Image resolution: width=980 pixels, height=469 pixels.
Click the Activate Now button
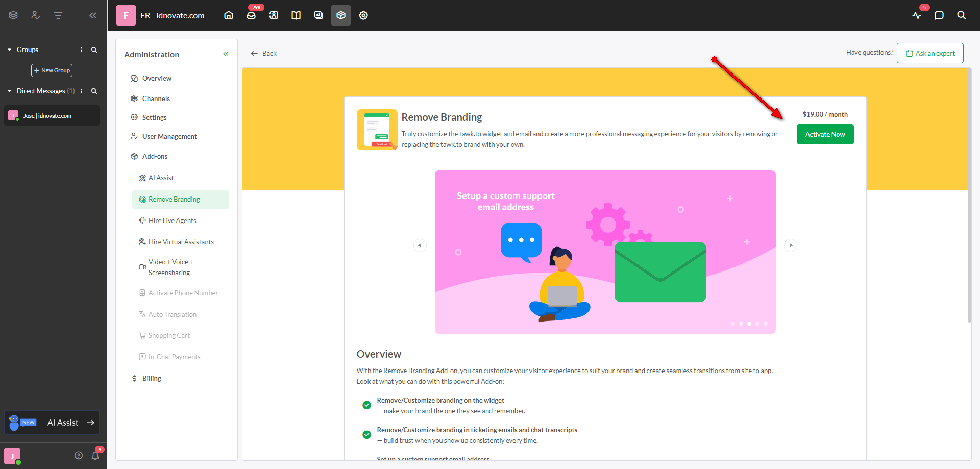825,134
